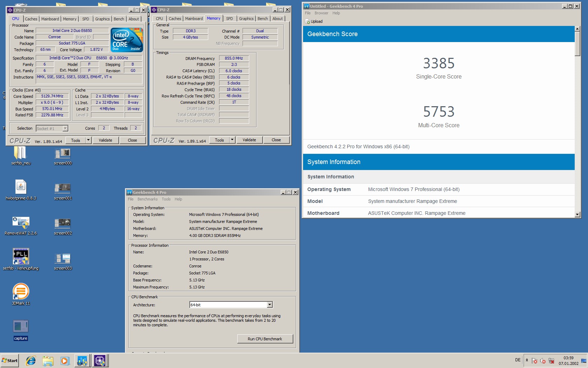Open Tools menu in Geekbench 4 Pro
Viewport: 588px width, 368px height.
(166, 199)
